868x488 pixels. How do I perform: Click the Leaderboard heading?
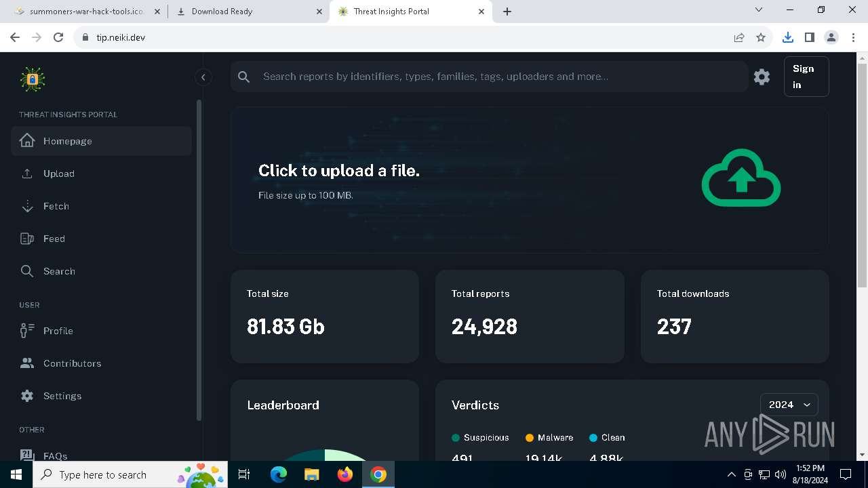click(283, 405)
